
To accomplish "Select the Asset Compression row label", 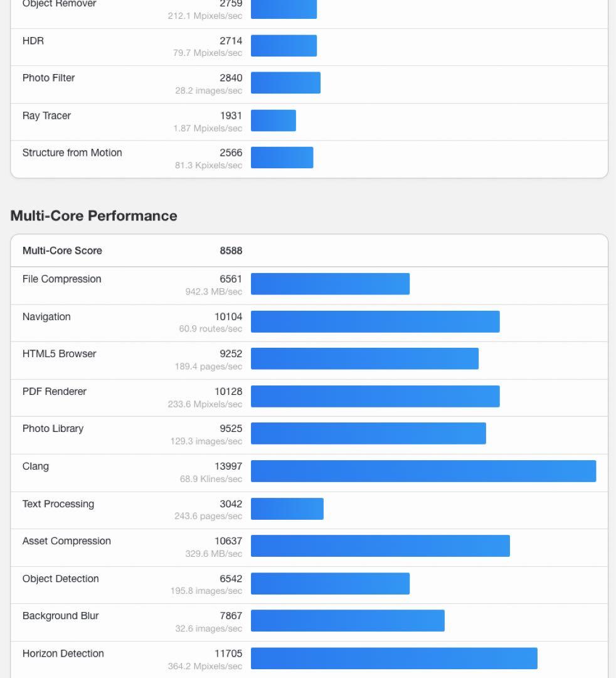I will (66, 541).
